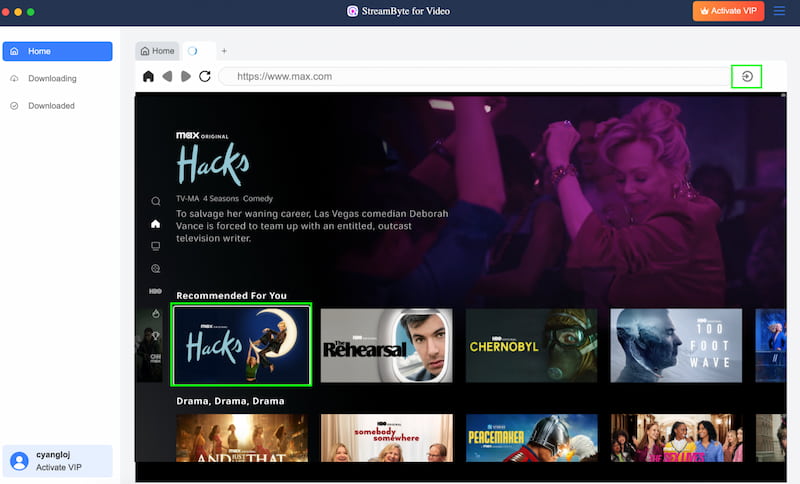The height and width of the screenshot is (484, 800).
Task: Click the URL address field
Action: (474, 77)
